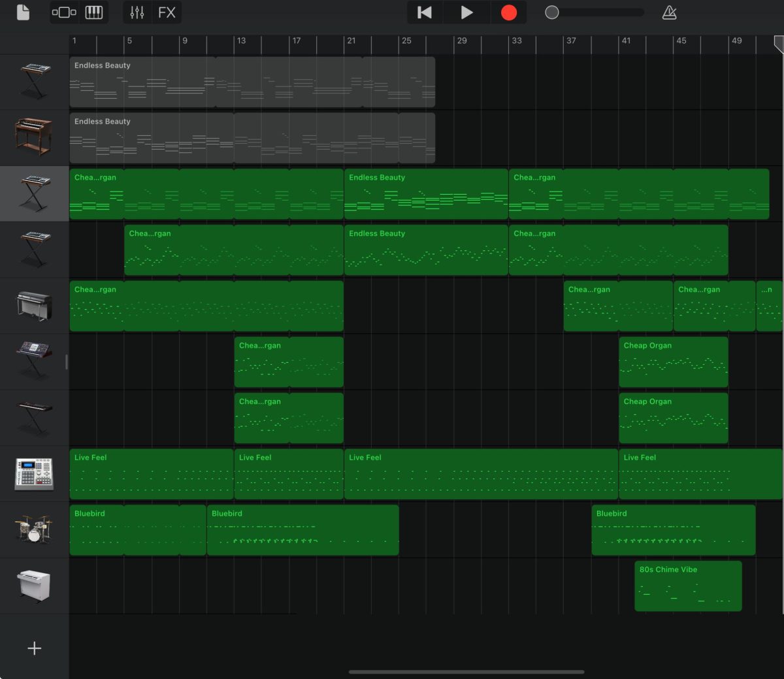The width and height of the screenshot is (784, 679).
Task: Select the Bluebird region starting at bar 11
Action: click(x=302, y=531)
